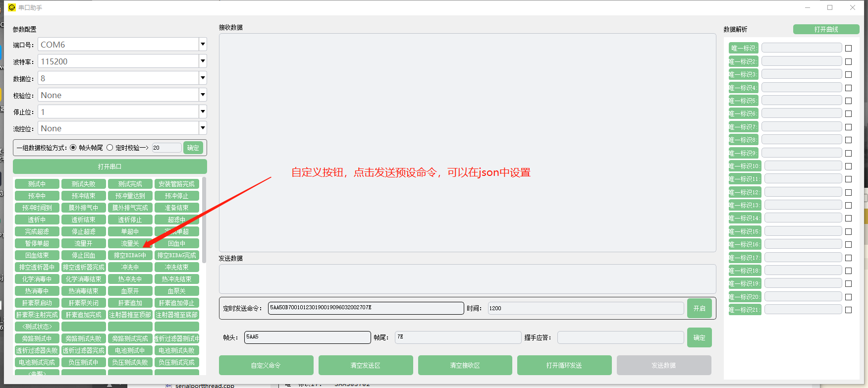Click the 握手应答 text field
The image size is (868, 388).
click(620, 337)
